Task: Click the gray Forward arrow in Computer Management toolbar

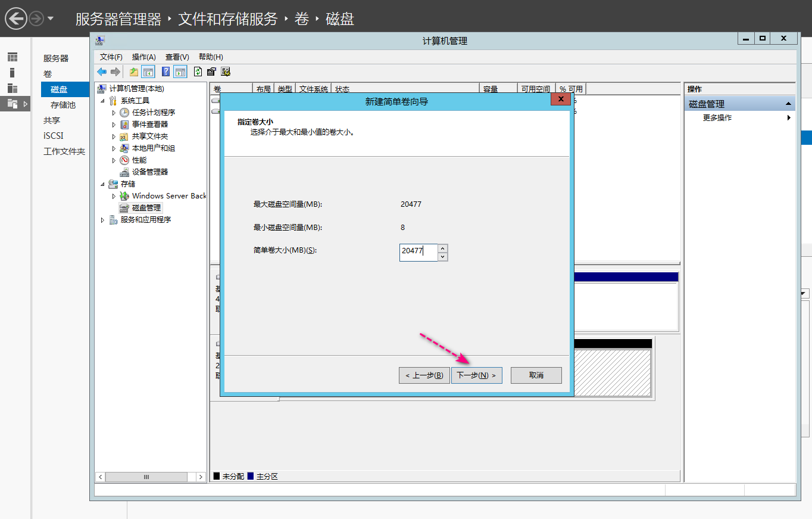Action: 115,72
